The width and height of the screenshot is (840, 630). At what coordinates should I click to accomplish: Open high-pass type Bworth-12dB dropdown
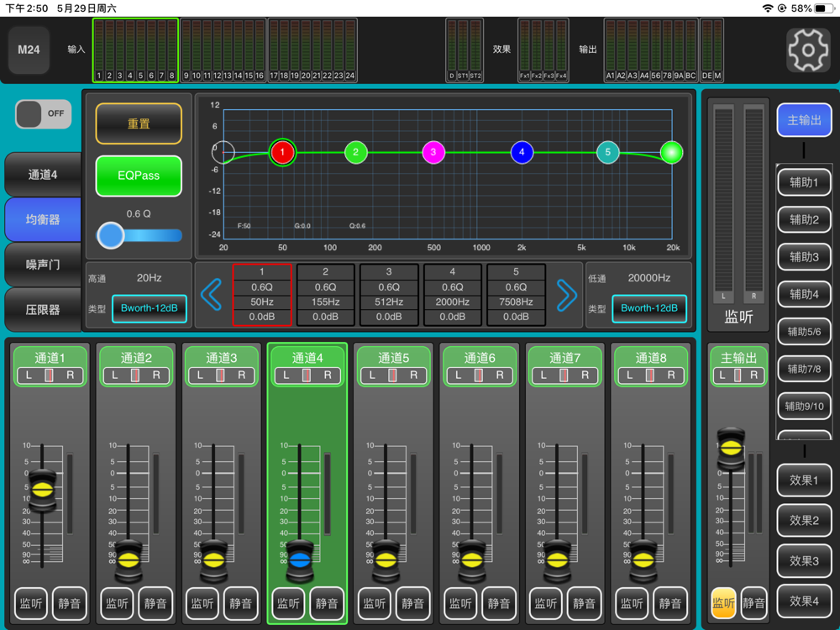click(x=150, y=308)
